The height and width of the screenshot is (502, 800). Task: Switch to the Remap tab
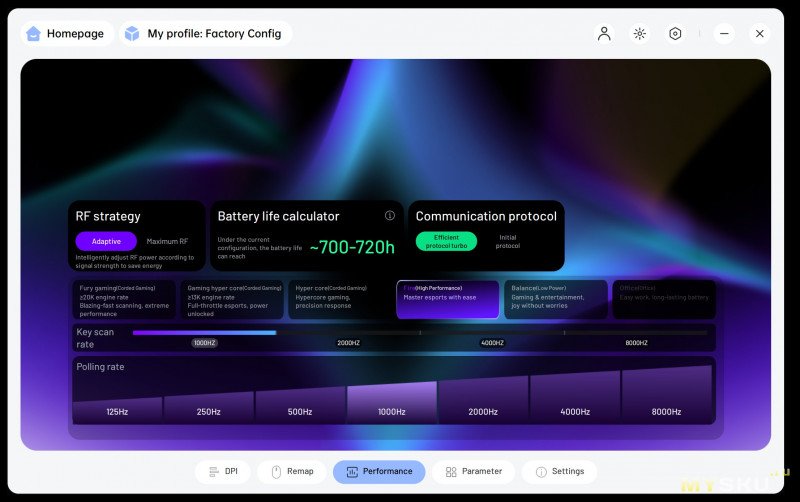click(291, 471)
